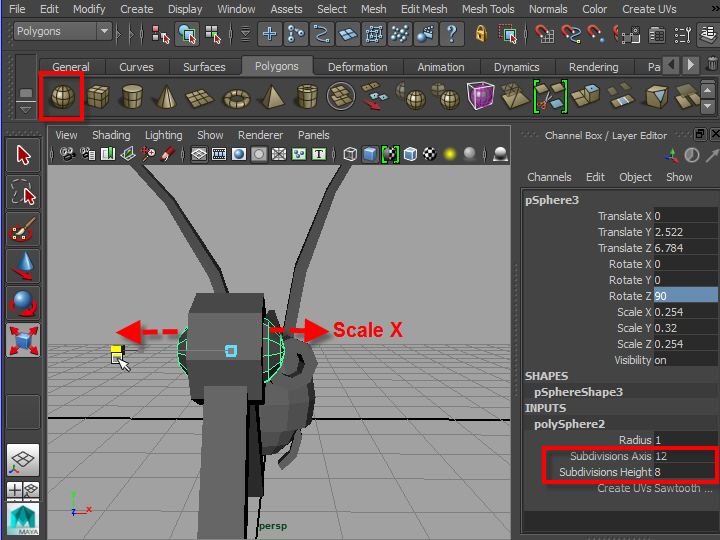Viewport: 720px width, 540px height.
Task: Click the Visibility attribute label
Action: click(x=633, y=360)
